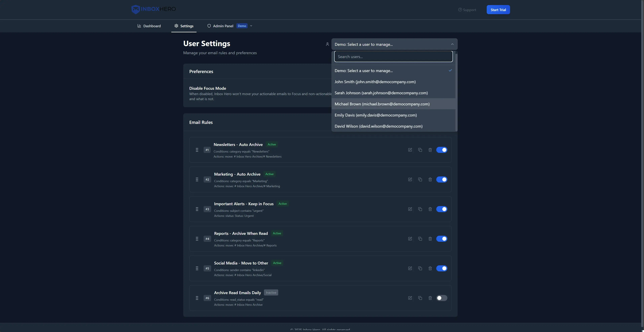This screenshot has width=644, height=332.
Task: Expand the Admin Panel chevron
Action: coord(251,26)
